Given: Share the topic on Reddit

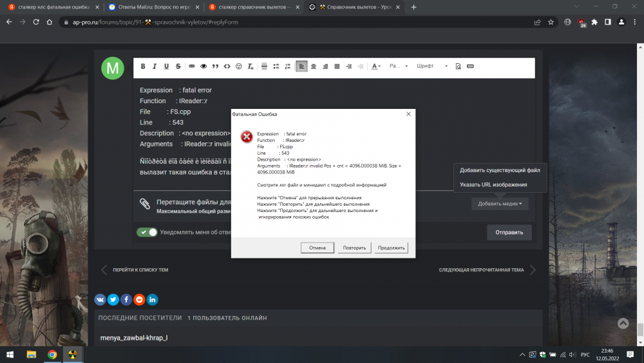Looking at the screenshot, I should 139,300.
